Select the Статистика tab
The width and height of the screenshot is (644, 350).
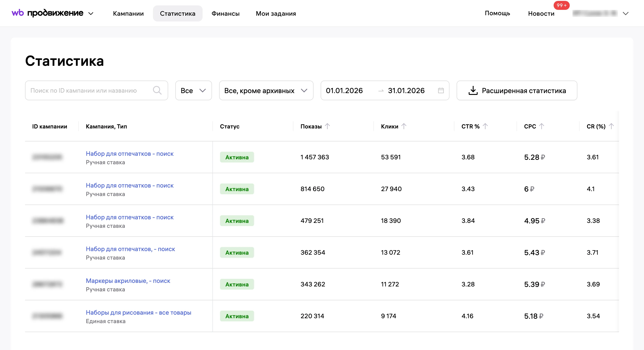click(178, 13)
